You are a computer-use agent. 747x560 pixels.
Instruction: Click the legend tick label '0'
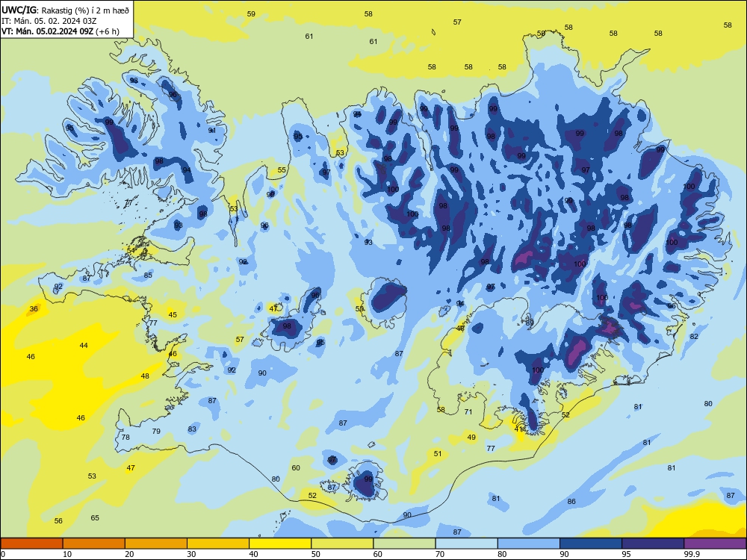pyautogui.click(x=3, y=554)
